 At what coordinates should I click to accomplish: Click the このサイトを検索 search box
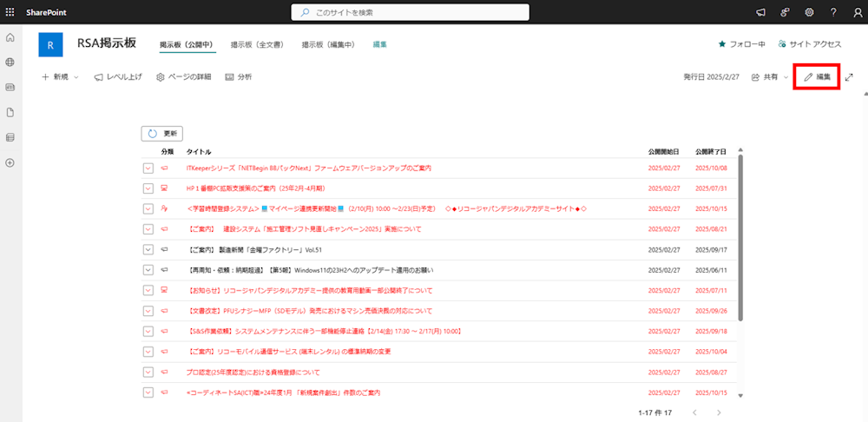point(411,12)
